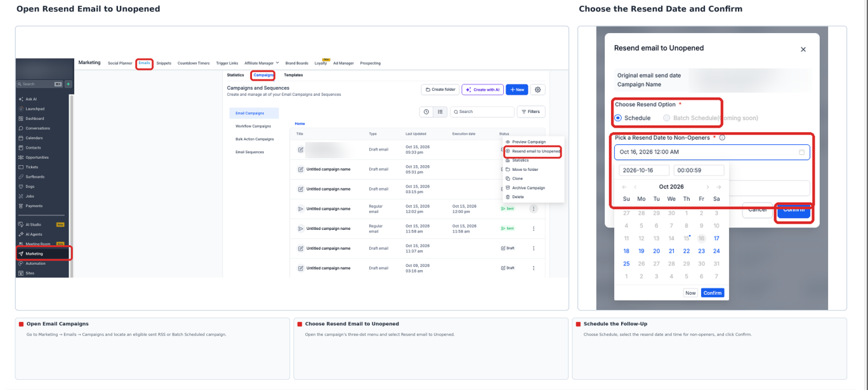Choose Resend email to Unopened menu item

(532, 151)
